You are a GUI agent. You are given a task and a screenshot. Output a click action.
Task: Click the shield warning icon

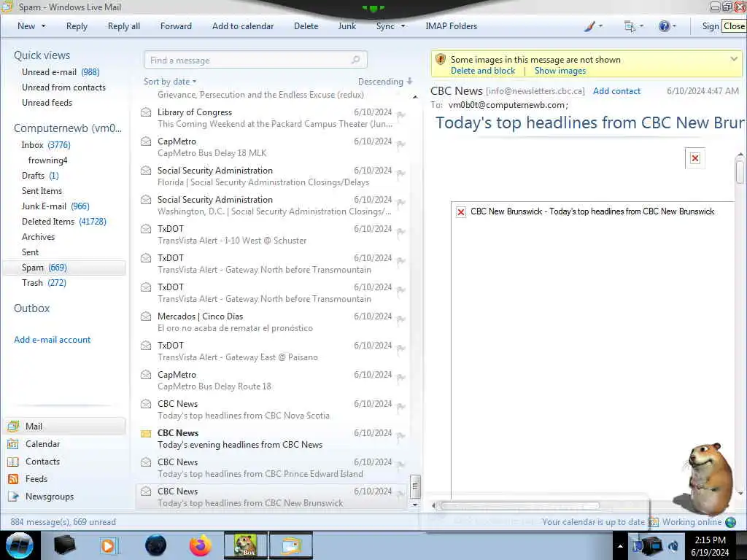click(x=441, y=60)
